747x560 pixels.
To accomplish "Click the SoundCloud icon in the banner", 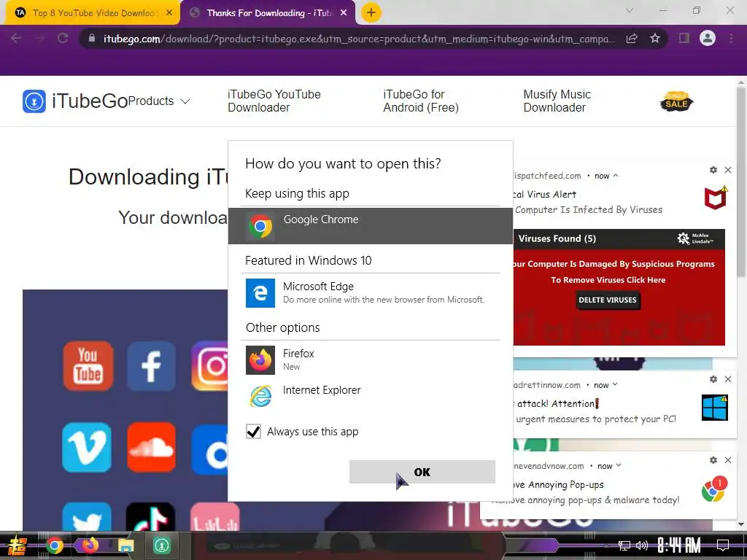I will (151, 447).
